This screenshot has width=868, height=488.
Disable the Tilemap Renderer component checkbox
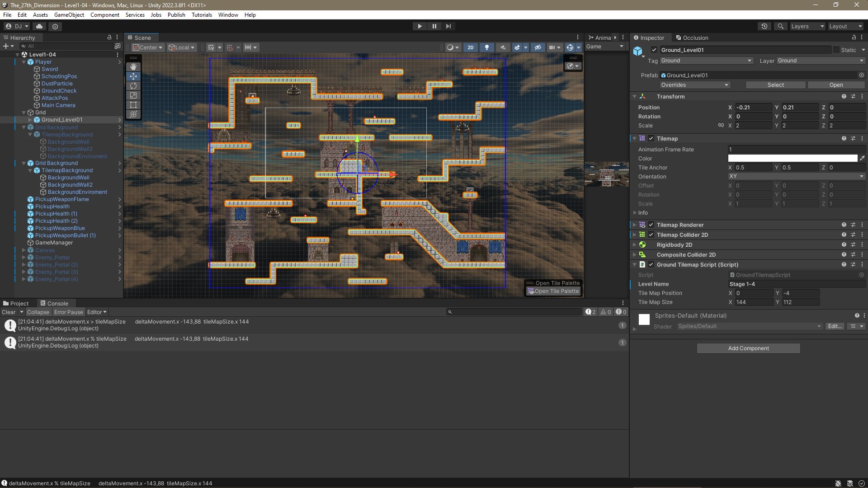coord(651,225)
